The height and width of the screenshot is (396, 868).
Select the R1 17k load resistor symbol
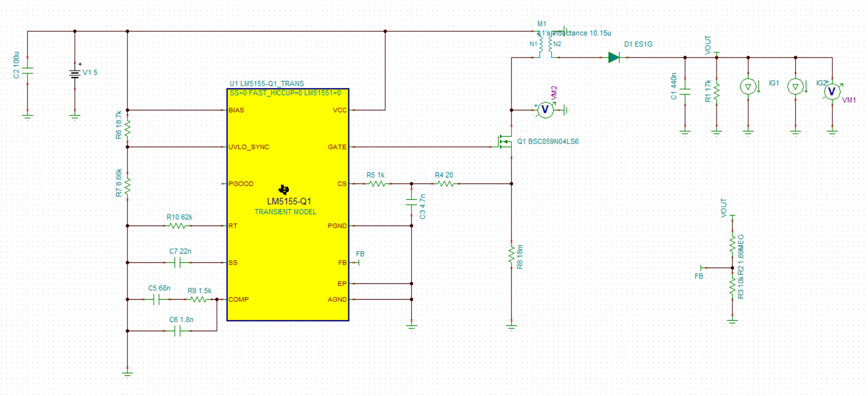click(x=717, y=92)
